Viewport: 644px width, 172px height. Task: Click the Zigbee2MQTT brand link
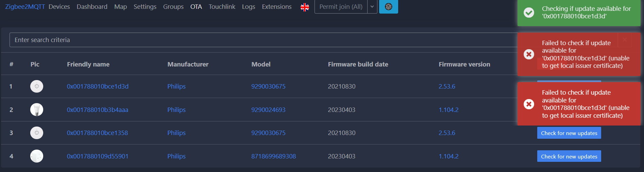[25, 6]
